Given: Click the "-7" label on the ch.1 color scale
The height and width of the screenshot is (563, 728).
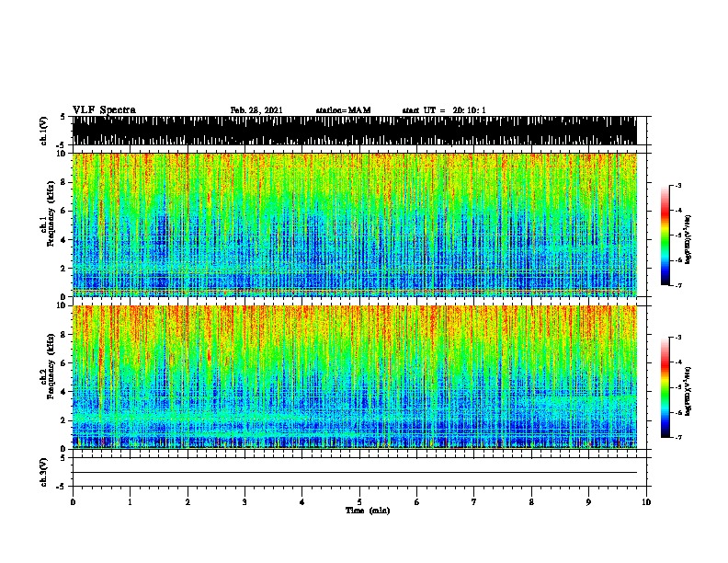Looking at the screenshot, I should coord(678,285).
